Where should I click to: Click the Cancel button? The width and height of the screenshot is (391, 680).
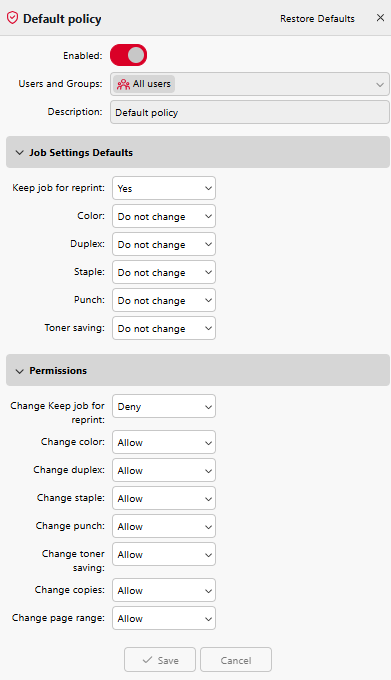click(x=236, y=660)
